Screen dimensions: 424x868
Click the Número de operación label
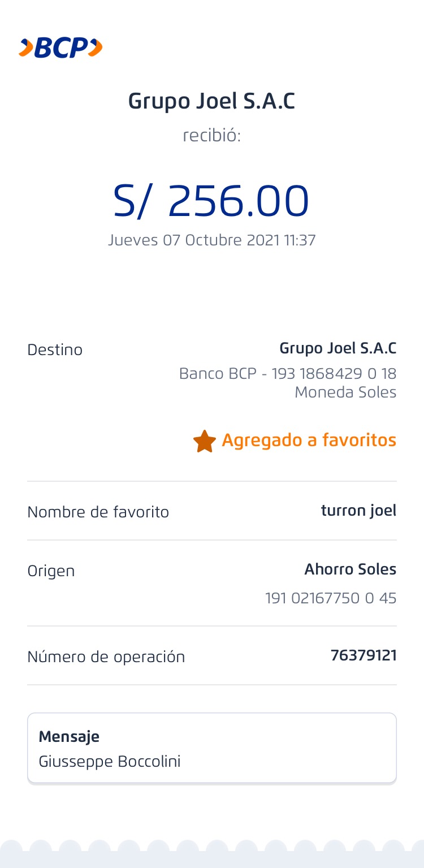[106, 657]
